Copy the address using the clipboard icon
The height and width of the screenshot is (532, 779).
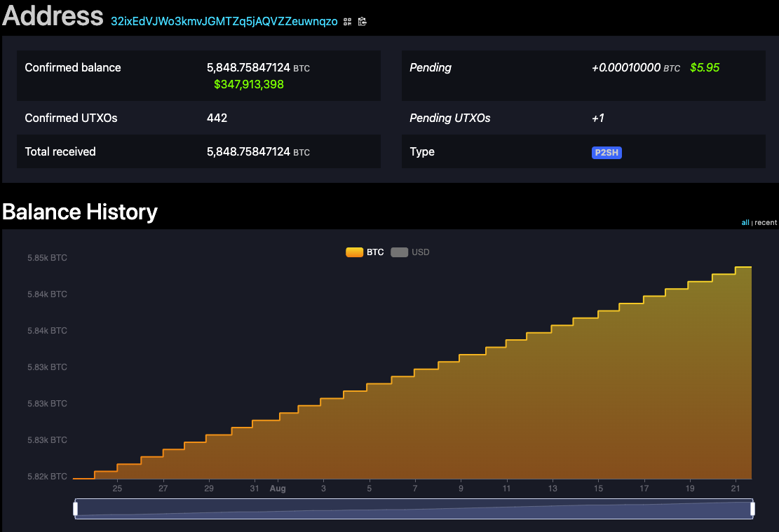pyautogui.click(x=362, y=22)
